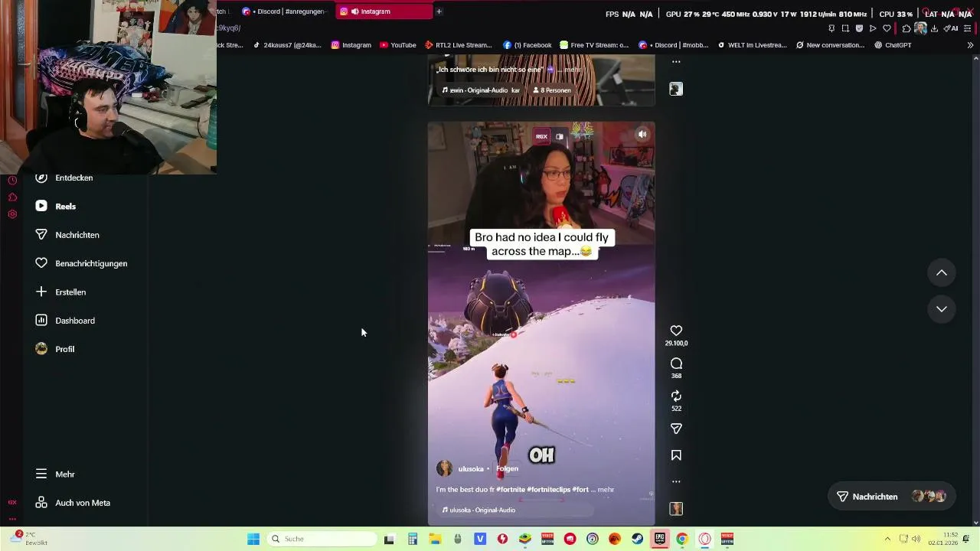This screenshot has height=551, width=980.
Task: Open the WELT im Livestream bookmark
Action: click(x=753, y=45)
